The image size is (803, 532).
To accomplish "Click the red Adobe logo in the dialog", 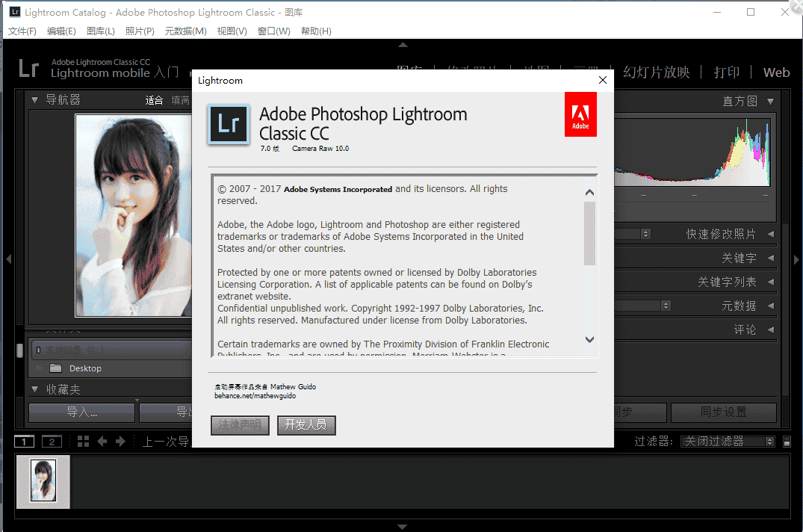I will click(580, 114).
